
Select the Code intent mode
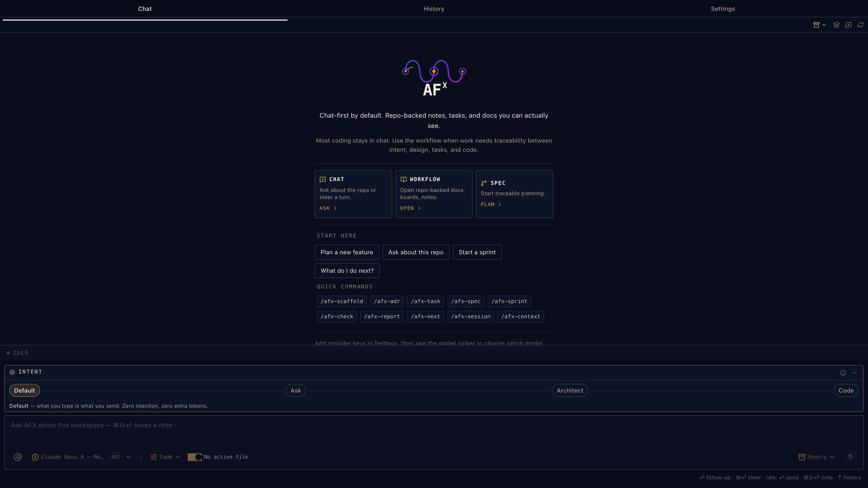click(846, 391)
